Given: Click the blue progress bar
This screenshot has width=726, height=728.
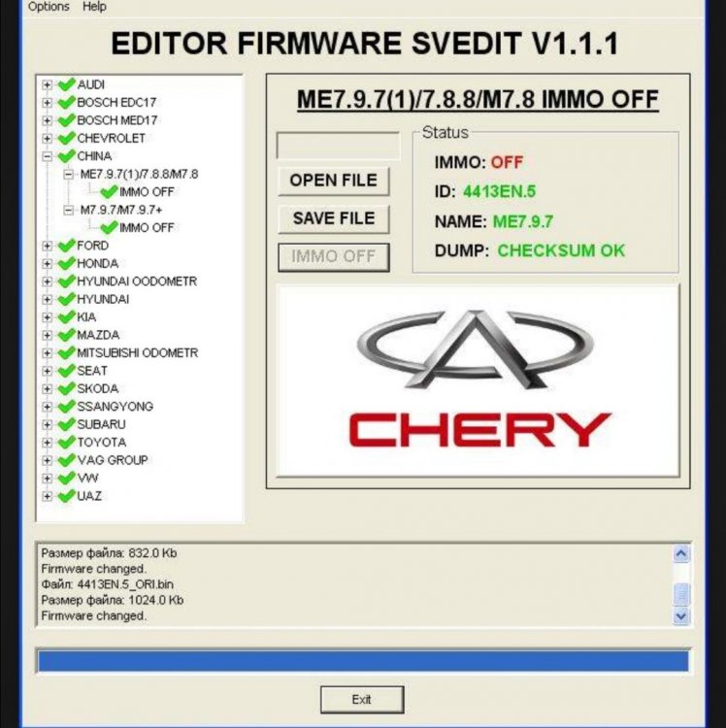Looking at the screenshot, I should pos(363,661).
